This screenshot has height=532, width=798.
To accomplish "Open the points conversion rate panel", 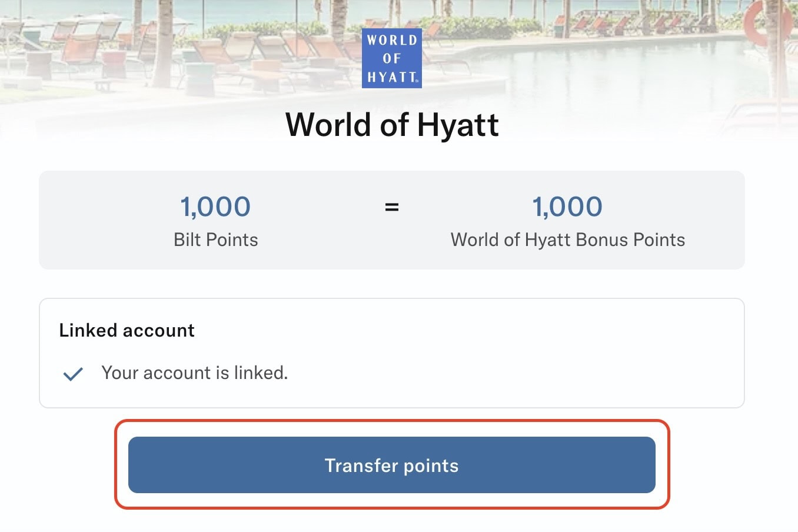I will point(392,220).
